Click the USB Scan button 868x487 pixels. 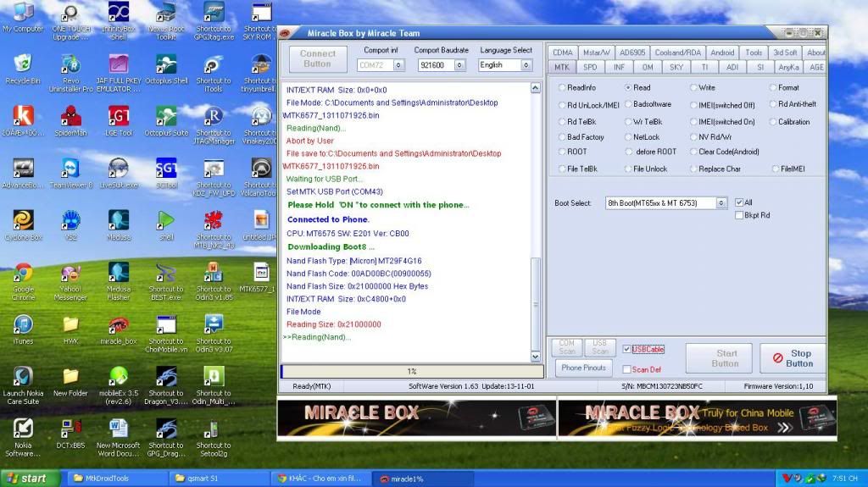[599, 347]
